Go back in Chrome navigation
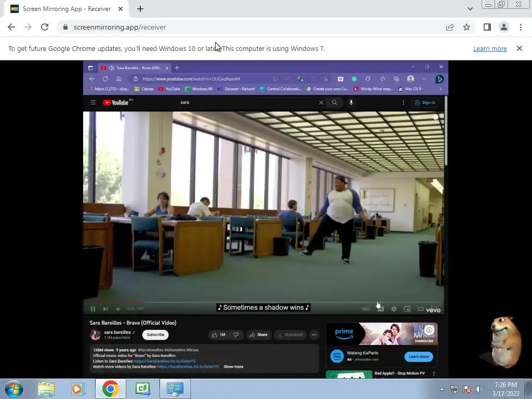Screen dimensions: 532x399 (11, 27)
